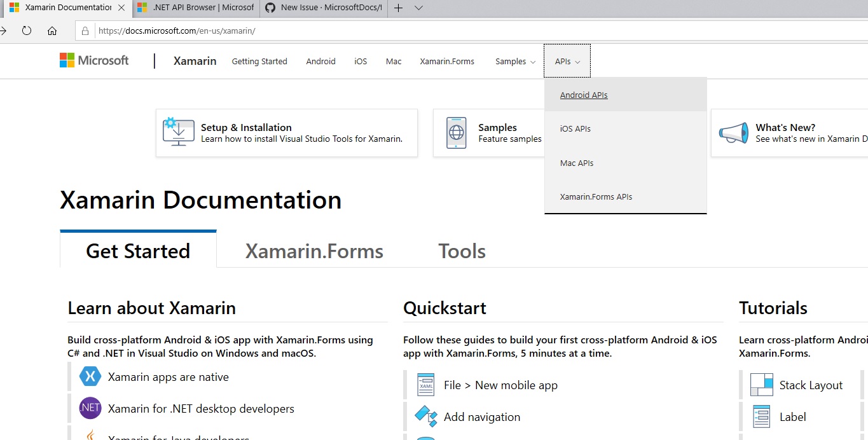Image resolution: width=868 pixels, height=440 pixels.
Task: Click the Label tutorial icon
Action: pos(762,416)
